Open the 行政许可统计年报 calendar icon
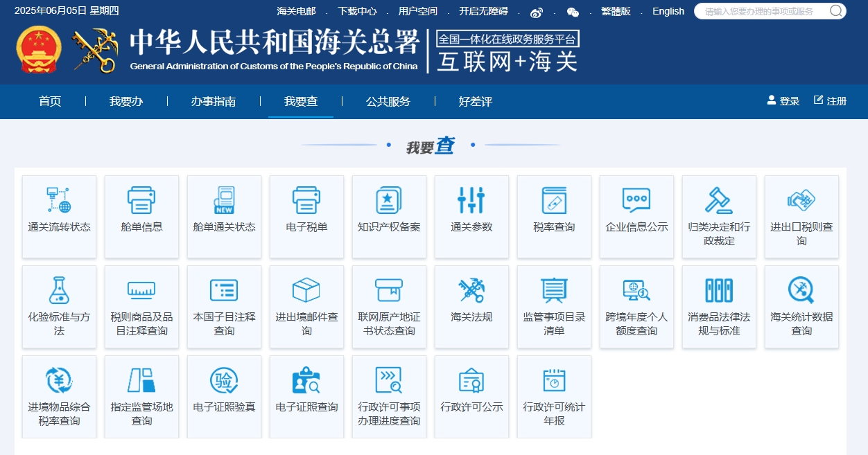 (554, 380)
